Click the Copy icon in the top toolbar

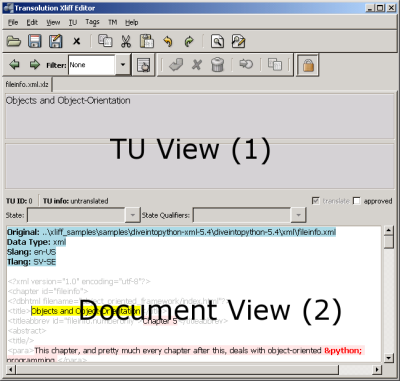pyautogui.click(x=105, y=41)
